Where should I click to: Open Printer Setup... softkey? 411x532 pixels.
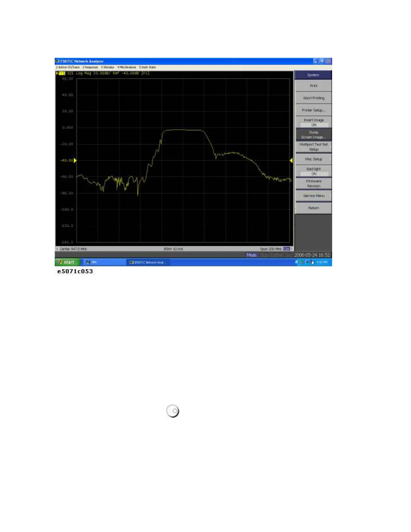tap(313, 110)
